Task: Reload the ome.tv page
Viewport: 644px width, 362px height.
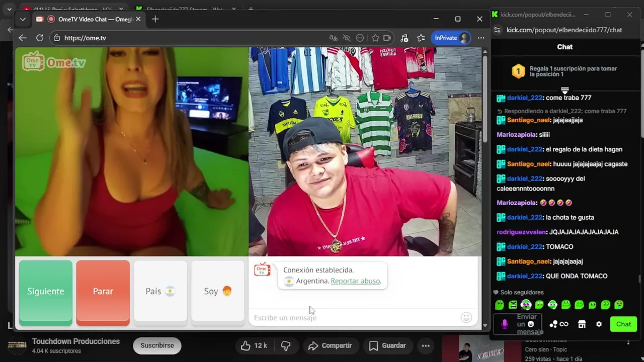Action: 40,38
